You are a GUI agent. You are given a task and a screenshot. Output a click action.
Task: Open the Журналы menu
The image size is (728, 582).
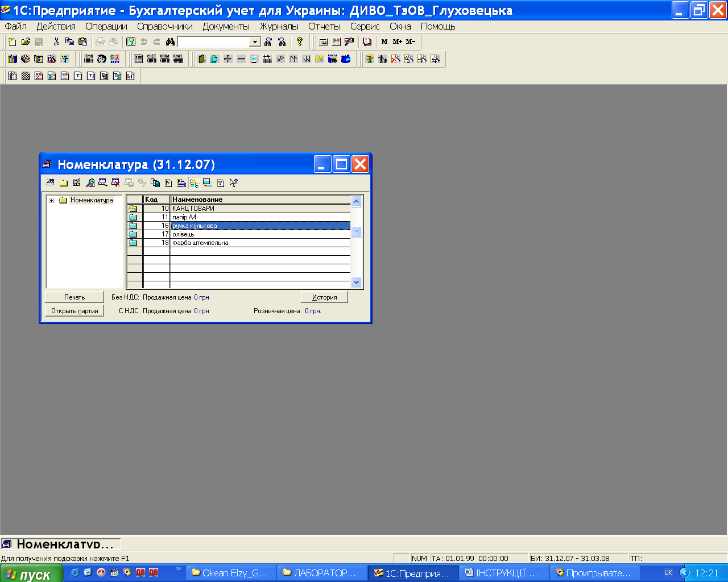point(279,26)
